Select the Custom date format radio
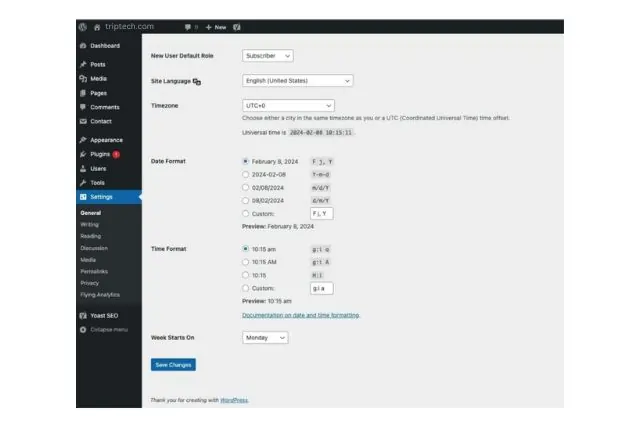The image size is (640, 427). tap(245, 214)
